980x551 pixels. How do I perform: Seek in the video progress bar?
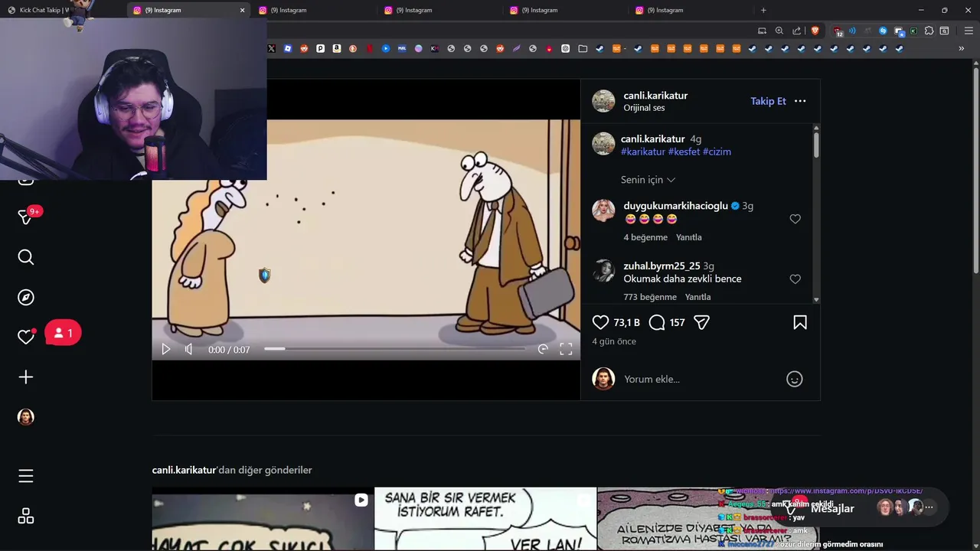pos(394,349)
